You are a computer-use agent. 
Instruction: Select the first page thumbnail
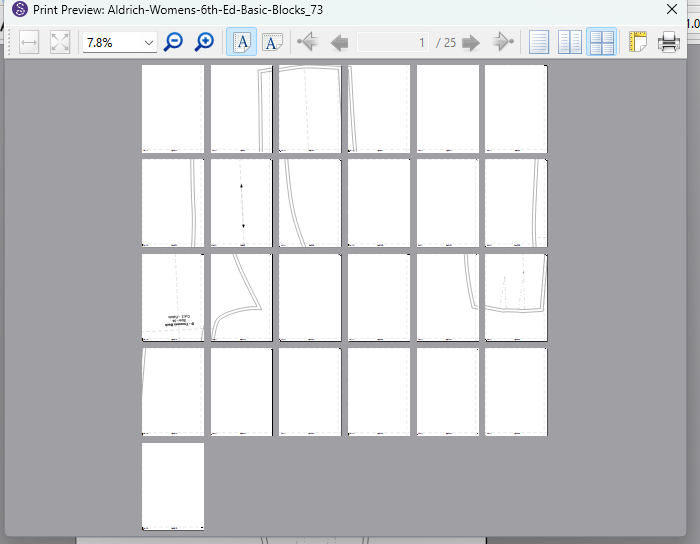click(173, 109)
